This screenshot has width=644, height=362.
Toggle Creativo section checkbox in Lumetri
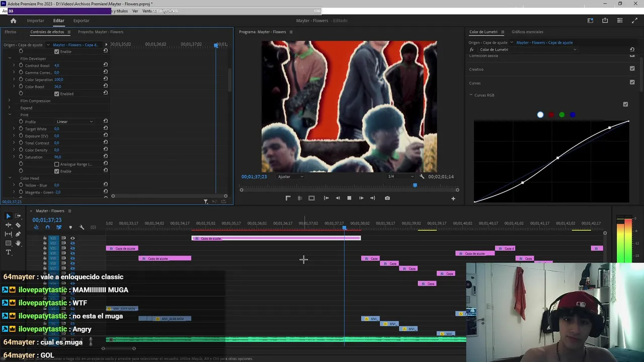coord(632,68)
